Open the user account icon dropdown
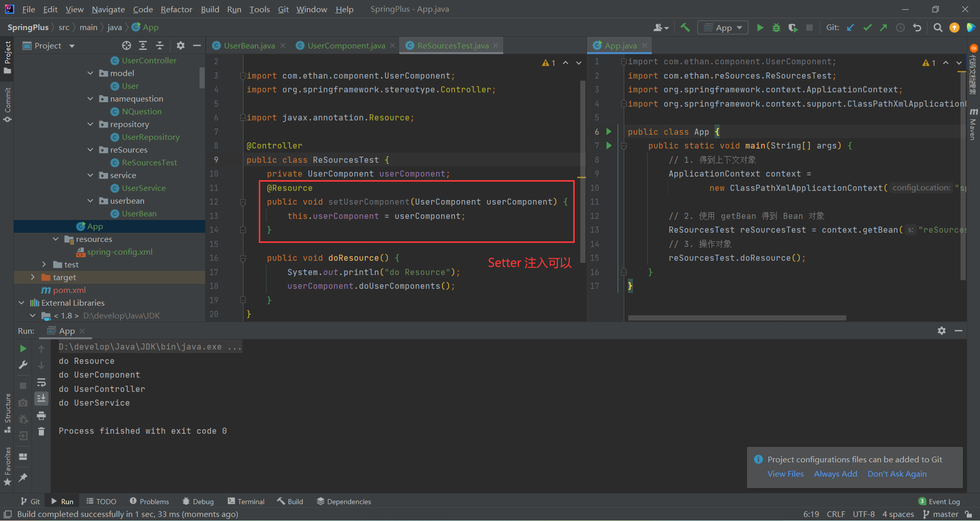 click(661, 28)
